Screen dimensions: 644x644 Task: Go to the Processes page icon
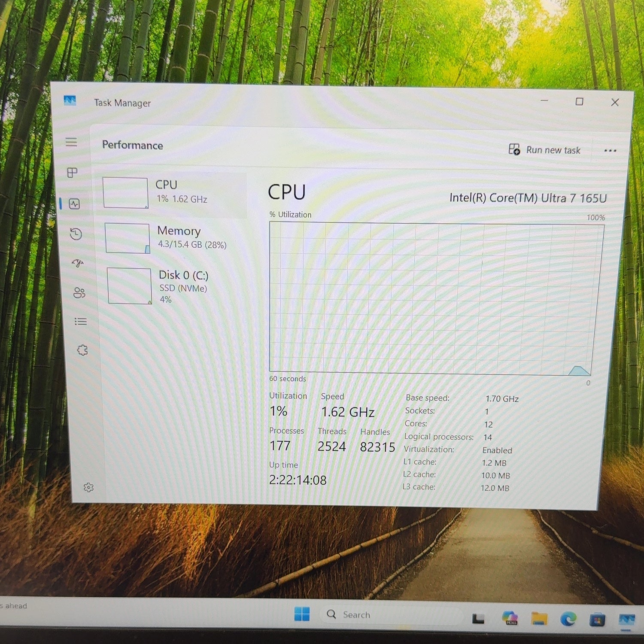click(72, 173)
